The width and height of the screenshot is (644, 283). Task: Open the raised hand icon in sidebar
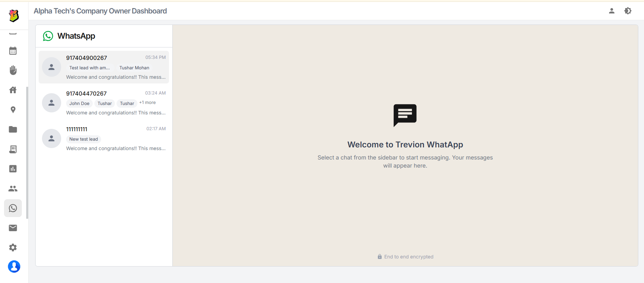[13, 70]
